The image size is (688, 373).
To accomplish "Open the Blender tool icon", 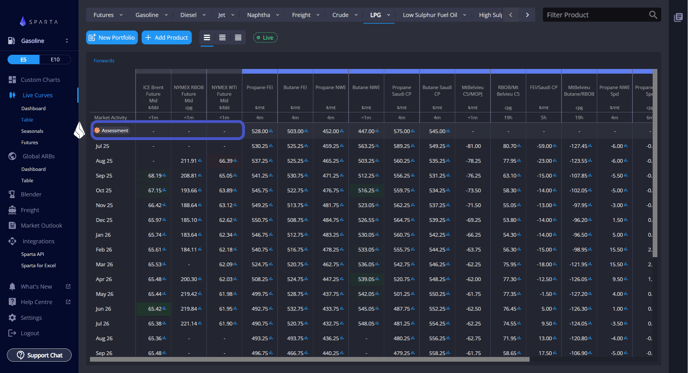I will coord(12,194).
